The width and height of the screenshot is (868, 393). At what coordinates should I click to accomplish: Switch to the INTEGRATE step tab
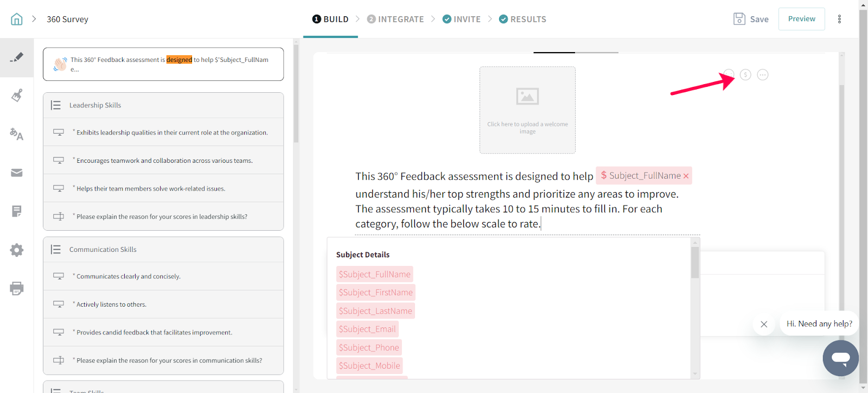click(395, 19)
